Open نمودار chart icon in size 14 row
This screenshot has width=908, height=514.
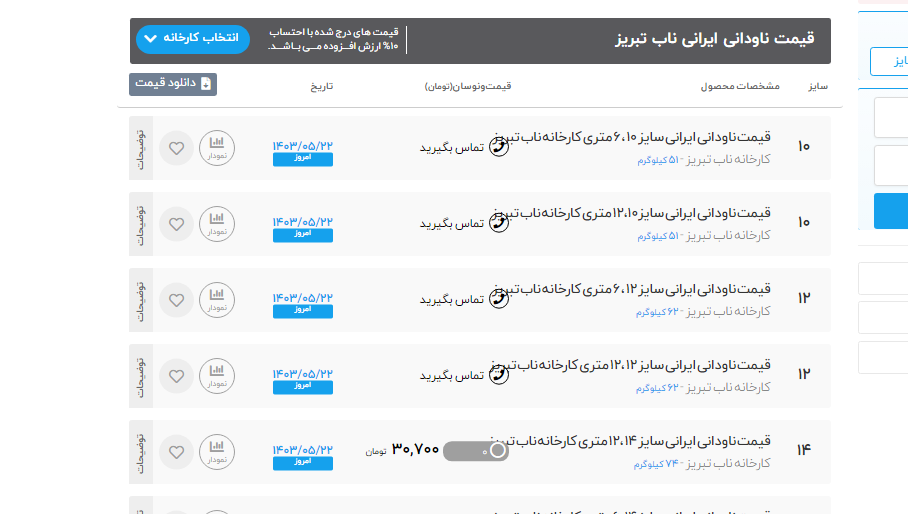(x=217, y=452)
